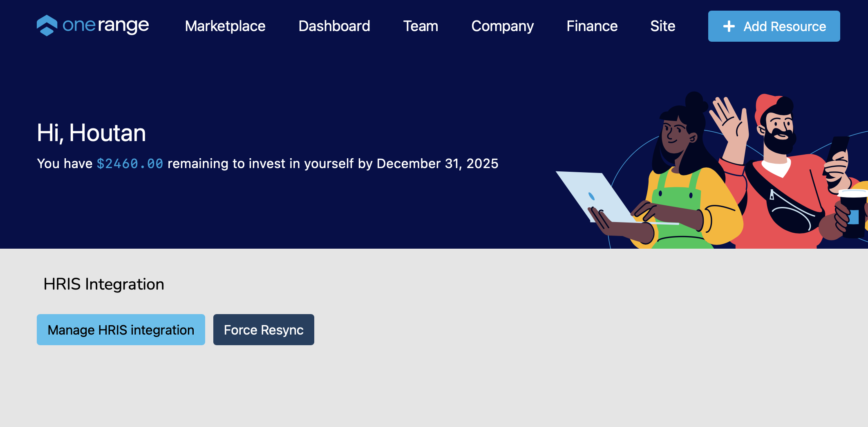Click Manage HRIS integration
The height and width of the screenshot is (427, 868).
(121, 329)
